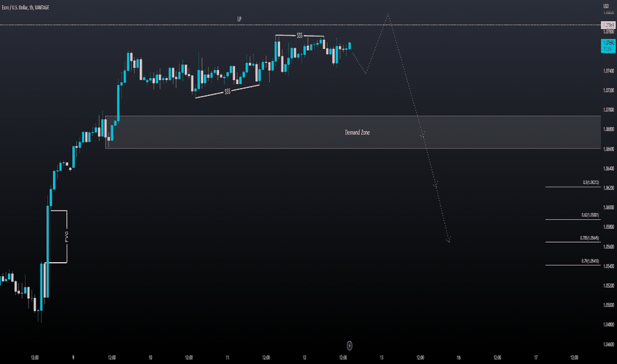
Task: Click the lowest projection arrowhead
Action: click(448, 240)
